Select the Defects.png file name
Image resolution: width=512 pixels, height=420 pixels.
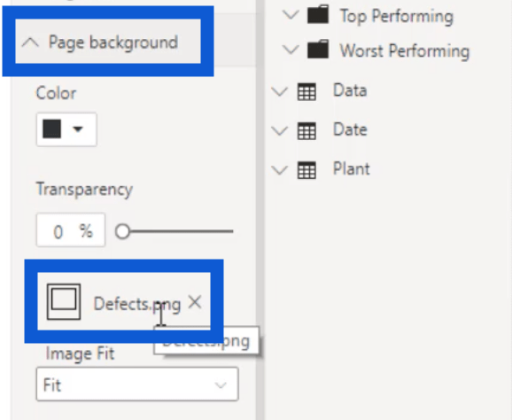137,305
